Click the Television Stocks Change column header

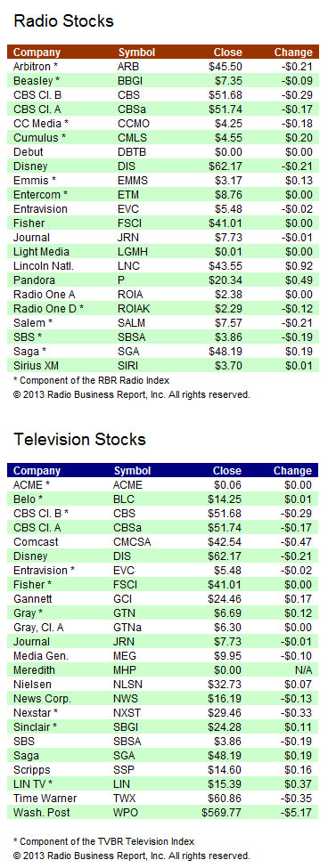click(x=292, y=471)
